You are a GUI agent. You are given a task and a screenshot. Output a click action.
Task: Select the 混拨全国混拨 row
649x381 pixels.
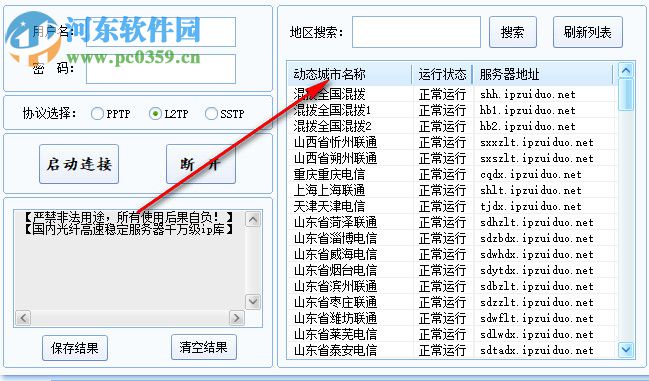451,94
